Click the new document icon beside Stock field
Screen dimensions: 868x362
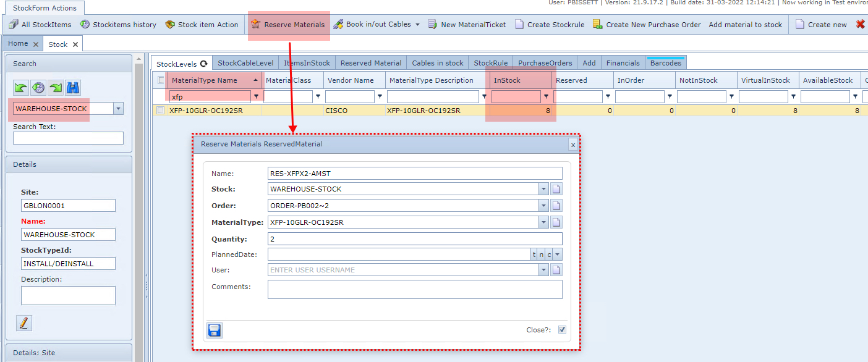tap(556, 189)
